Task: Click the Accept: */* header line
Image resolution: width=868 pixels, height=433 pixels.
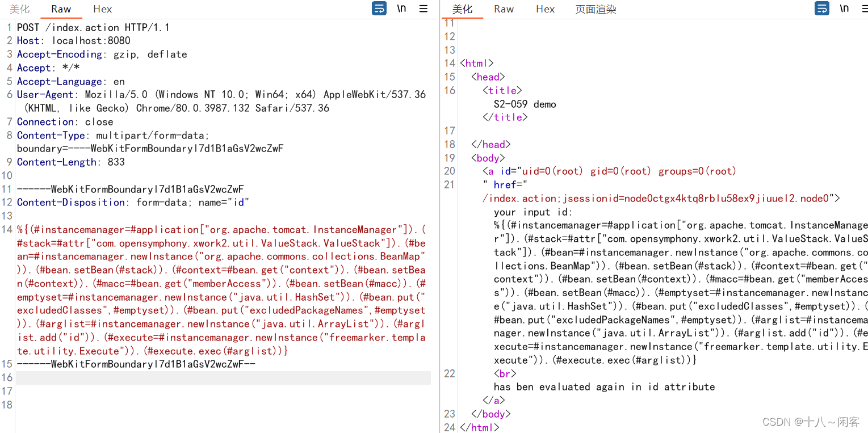Action: (48, 68)
